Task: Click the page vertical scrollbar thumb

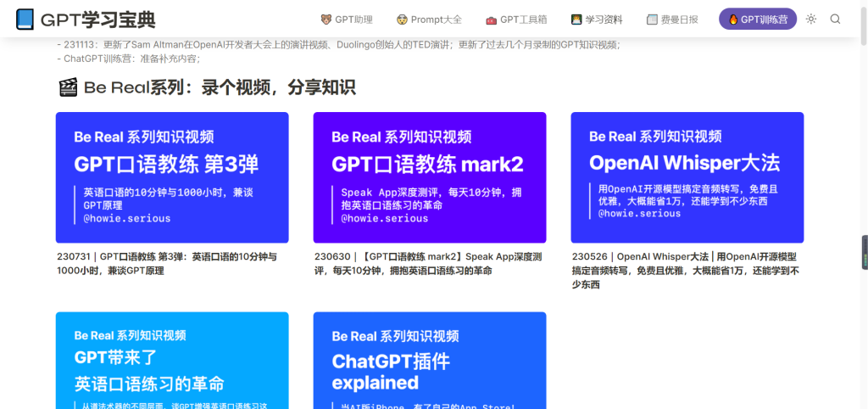Action: coord(864,25)
